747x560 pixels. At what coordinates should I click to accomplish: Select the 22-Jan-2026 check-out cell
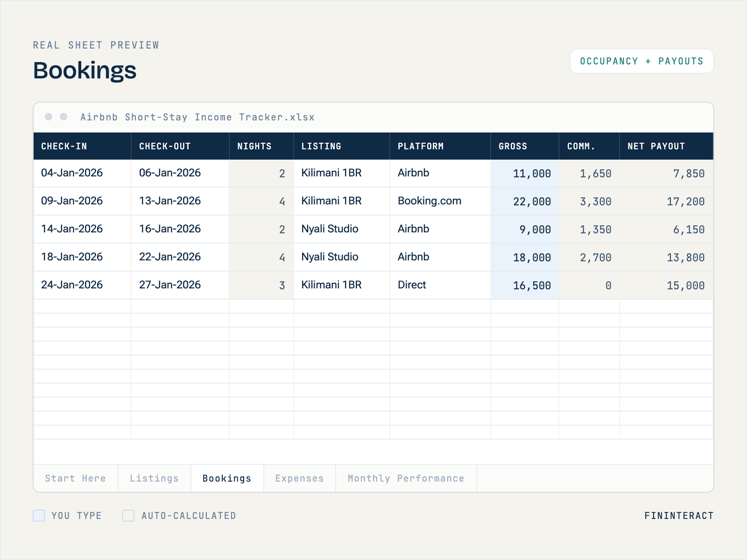[x=180, y=257]
